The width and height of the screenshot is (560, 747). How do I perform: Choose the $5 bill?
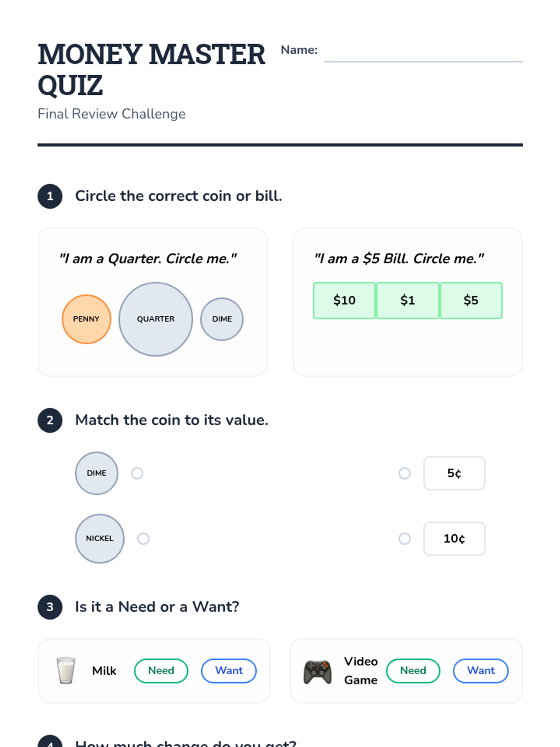click(x=471, y=301)
